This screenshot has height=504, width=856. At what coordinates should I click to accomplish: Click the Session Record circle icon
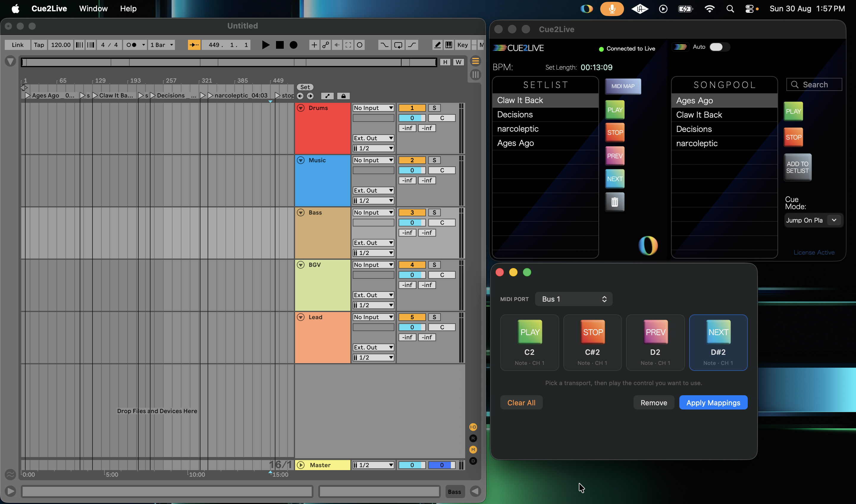[x=360, y=45]
